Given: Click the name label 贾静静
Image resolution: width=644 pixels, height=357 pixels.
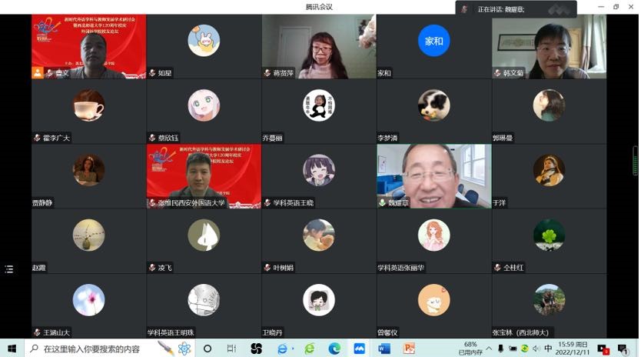Looking at the screenshot, I should pos(43,203).
